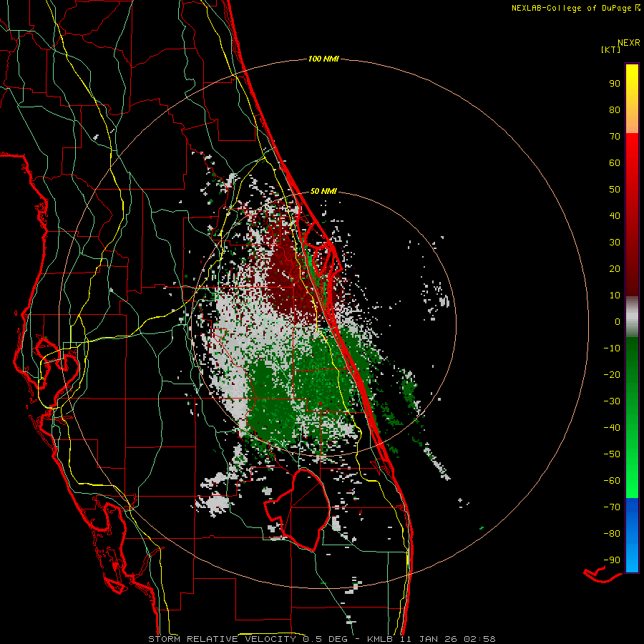Click the [KT] units label

(x=611, y=49)
